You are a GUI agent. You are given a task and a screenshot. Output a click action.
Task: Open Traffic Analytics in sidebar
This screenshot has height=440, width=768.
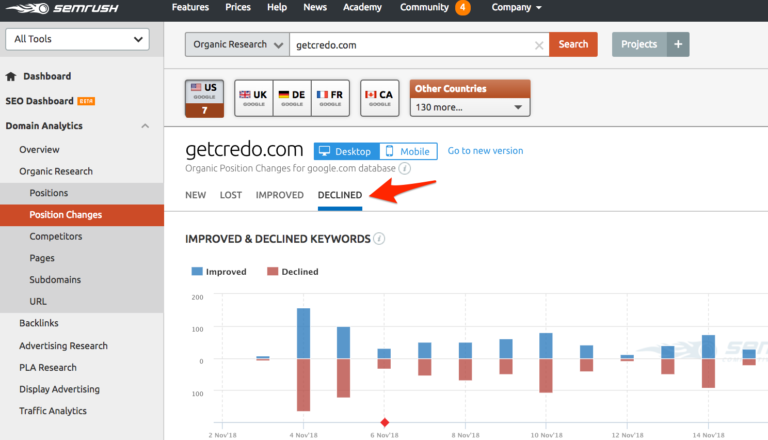click(53, 411)
